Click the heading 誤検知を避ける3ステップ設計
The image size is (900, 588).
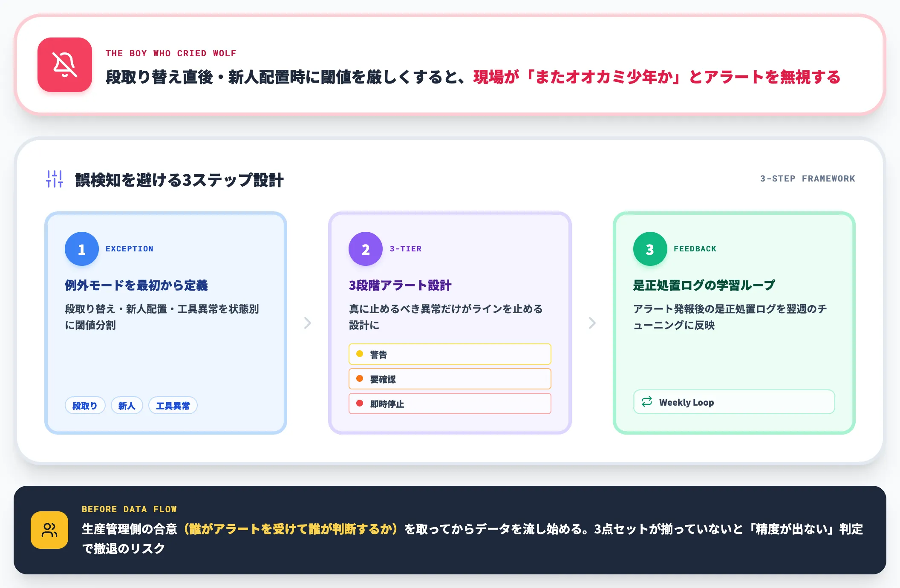click(x=179, y=180)
